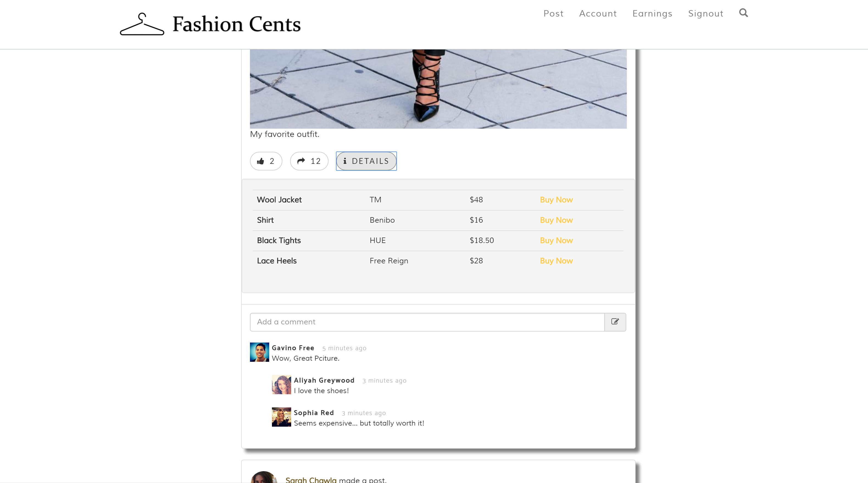The width and height of the screenshot is (868, 483).
Task: Collapse the DETAILS panel
Action: point(366,161)
